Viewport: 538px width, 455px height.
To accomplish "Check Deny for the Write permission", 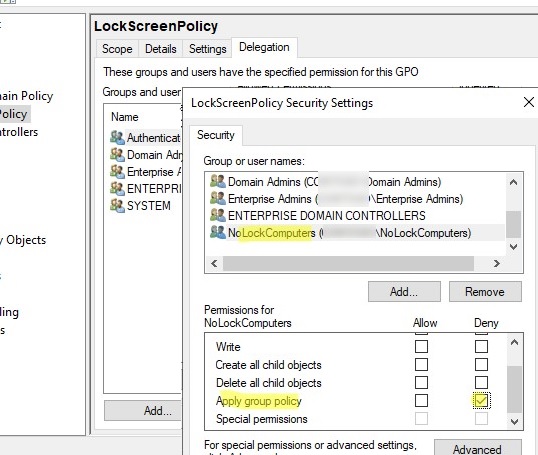I will (481, 347).
